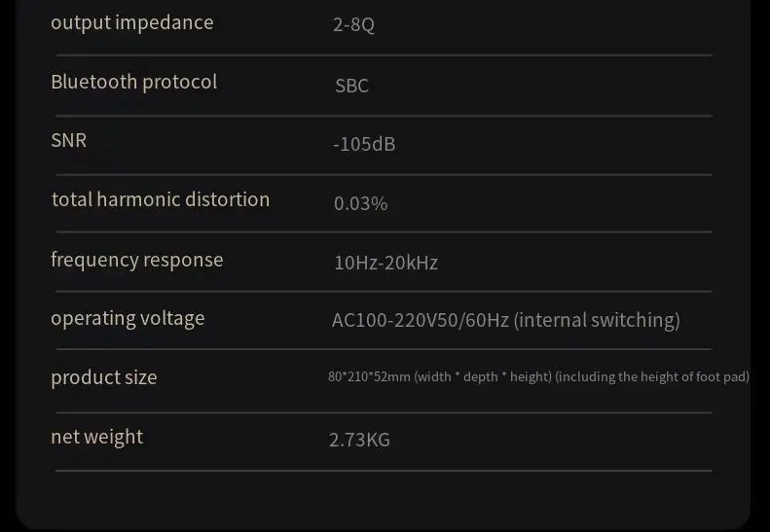Viewport: 770px width, 532px height.
Task: Click the "Bluetooth protocol" label
Action: (x=134, y=82)
